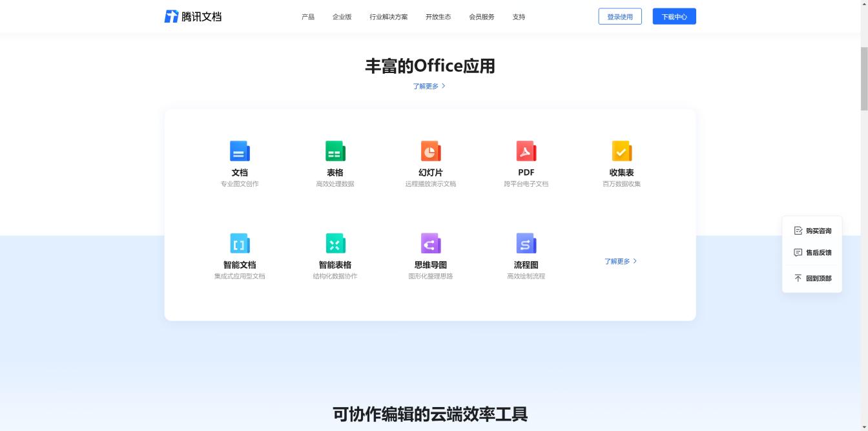The image size is (868, 431).
Task: Open the 智能文档 smart doc icon
Action: [240, 244]
